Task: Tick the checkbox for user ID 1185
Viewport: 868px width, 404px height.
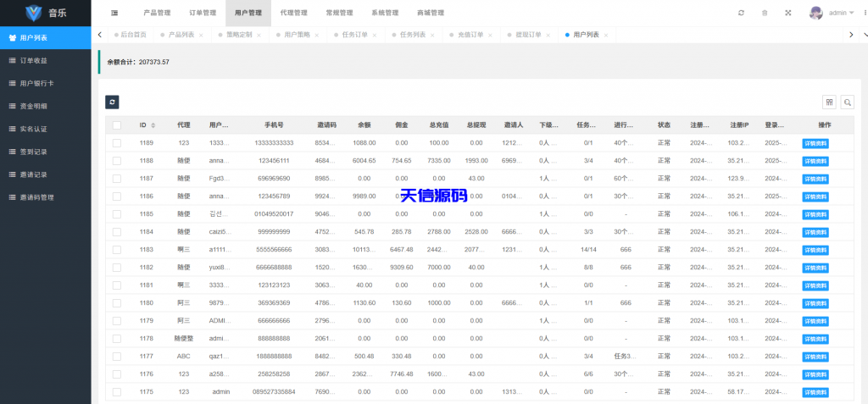Action: coord(117,213)
